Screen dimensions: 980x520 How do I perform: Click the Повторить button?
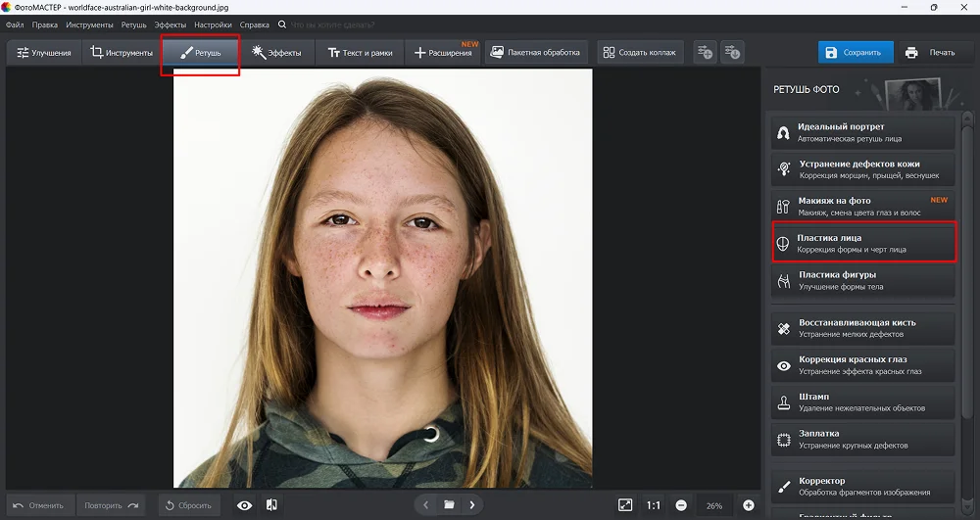[x=111, y=505]
